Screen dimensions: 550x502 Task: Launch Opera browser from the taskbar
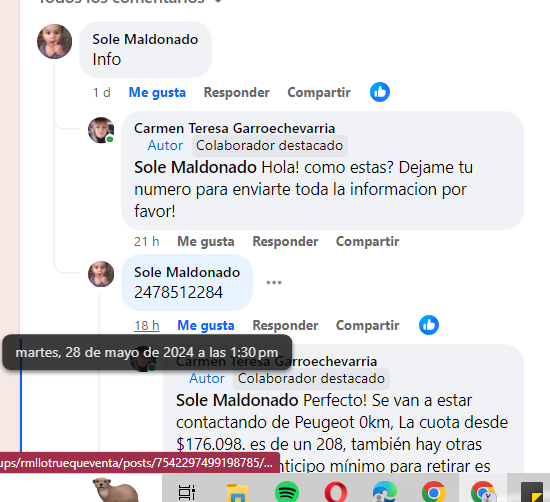[336, 492]
